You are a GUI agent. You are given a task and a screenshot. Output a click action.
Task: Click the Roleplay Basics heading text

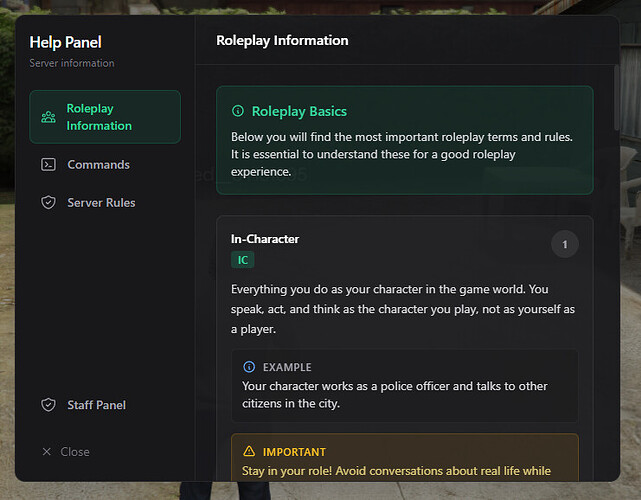coord(299,111)
